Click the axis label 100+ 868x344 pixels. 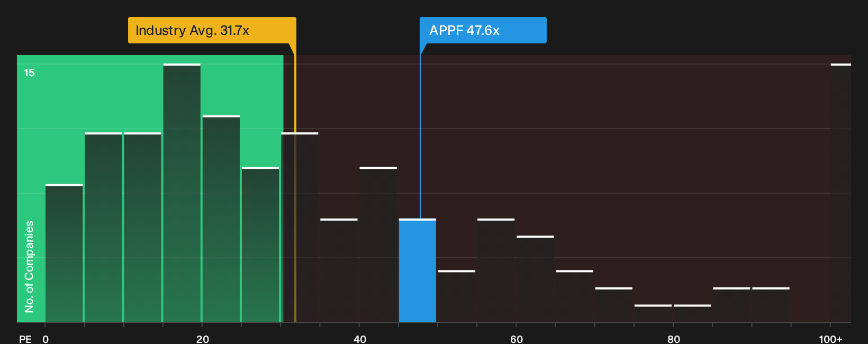click(x=830, y=339)
